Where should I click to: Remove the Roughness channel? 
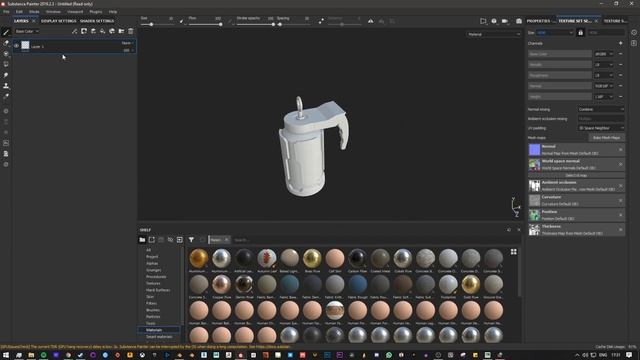coord(620,75)
